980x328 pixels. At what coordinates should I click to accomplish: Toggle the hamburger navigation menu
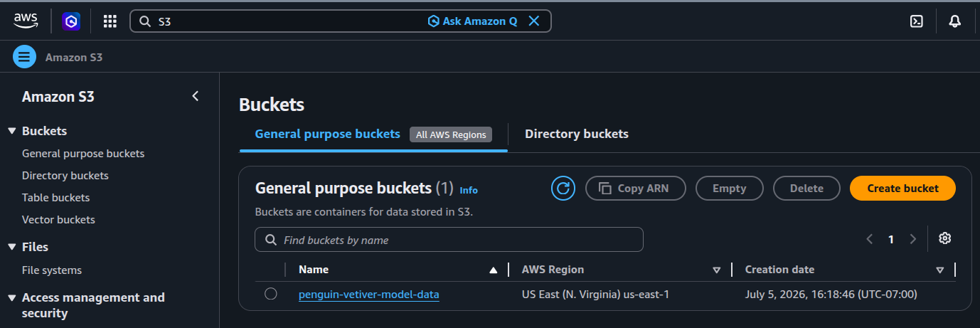(24, 57)
